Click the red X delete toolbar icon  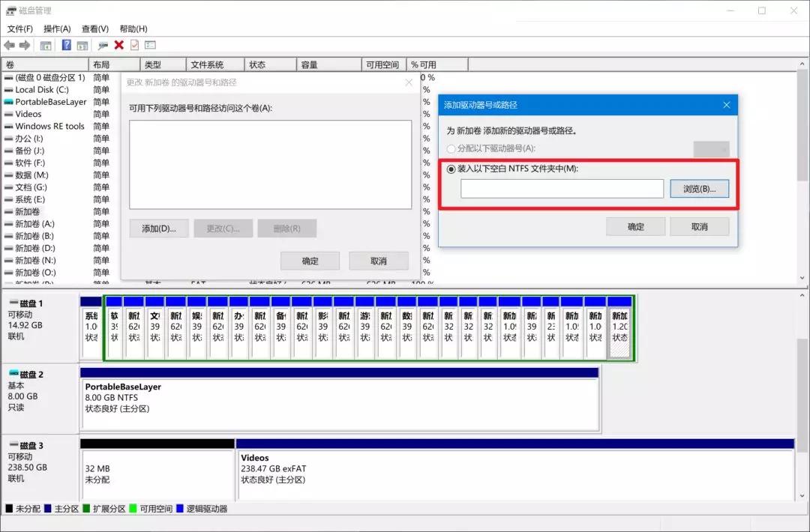[x=119, y=45]
